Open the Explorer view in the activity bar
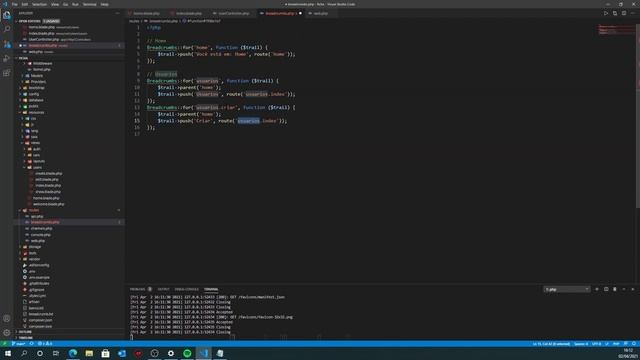This screenshot has height=360, width=640. 7,15
